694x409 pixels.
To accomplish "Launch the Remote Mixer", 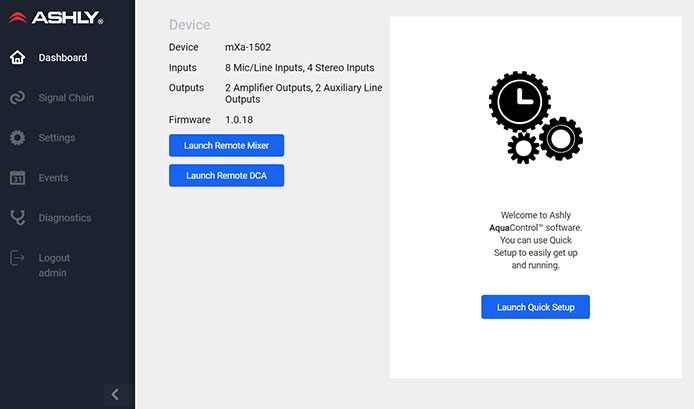I will 226,146.
